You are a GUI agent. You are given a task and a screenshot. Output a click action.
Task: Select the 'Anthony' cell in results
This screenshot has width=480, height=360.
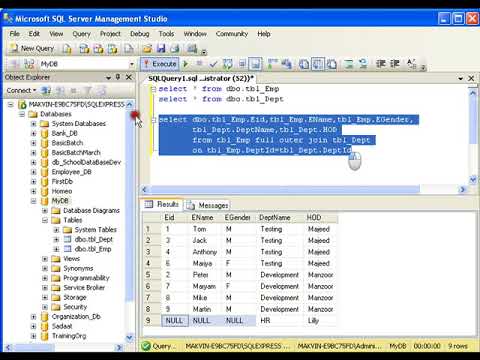point(204,252)
